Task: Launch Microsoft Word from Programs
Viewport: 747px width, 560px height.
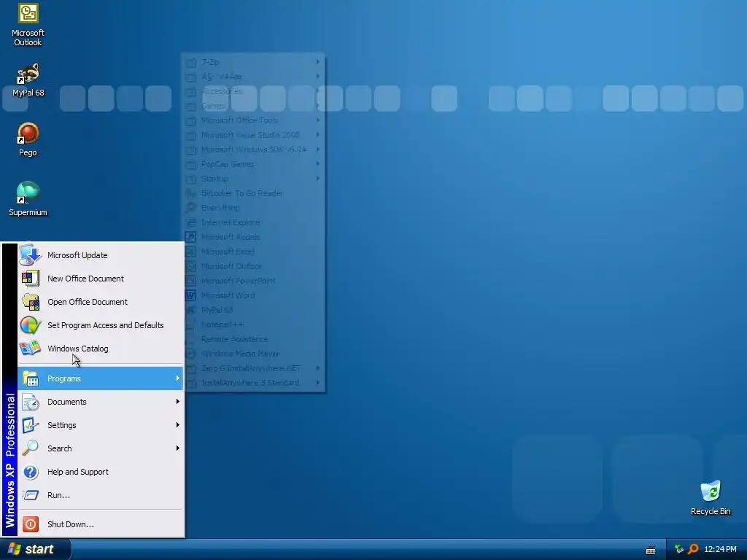Action: pyautogui.click(x=254, y=295)
